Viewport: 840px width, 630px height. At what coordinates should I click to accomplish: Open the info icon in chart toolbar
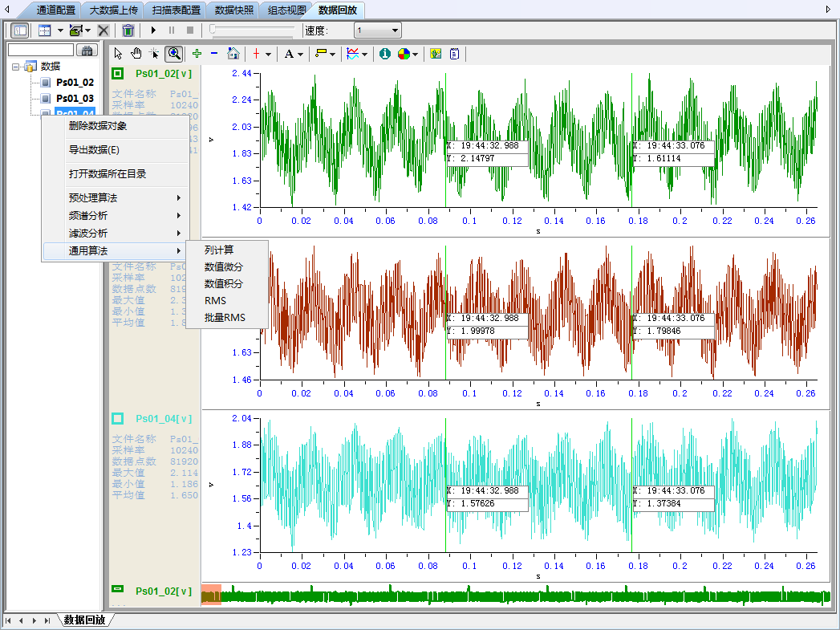coord(384,54)
